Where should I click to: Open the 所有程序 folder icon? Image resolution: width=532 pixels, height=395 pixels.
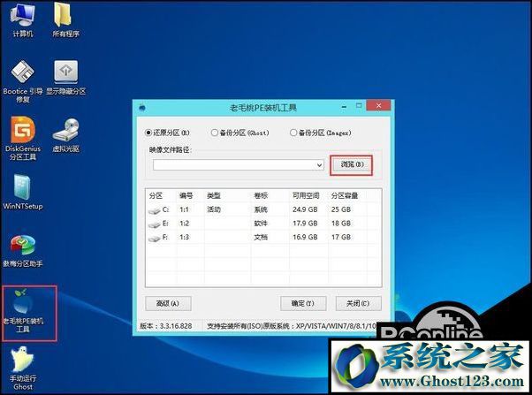(65, 19)
